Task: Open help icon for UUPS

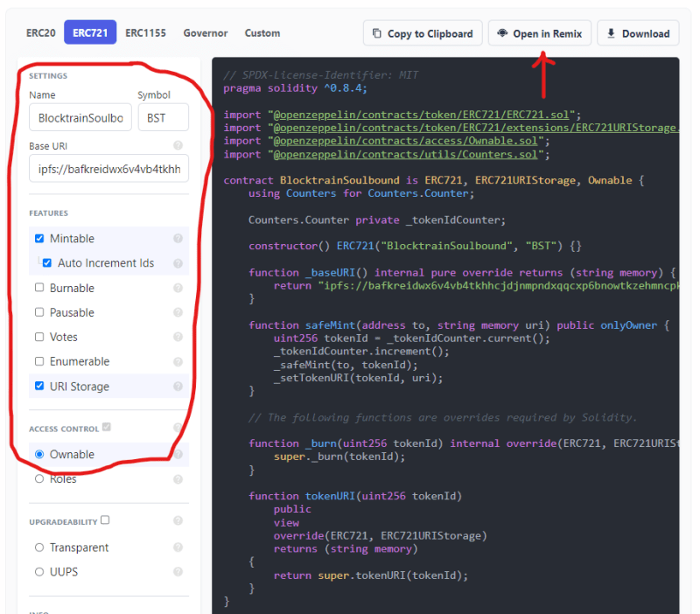Action: tap(178, 572)
